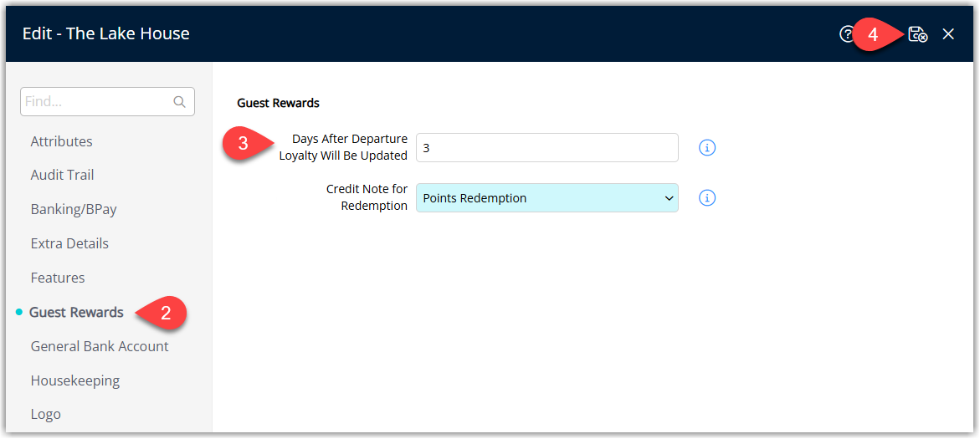Open General Bank Account section
The height and width of the screenshot is (439, 980).
click(100, 346)
